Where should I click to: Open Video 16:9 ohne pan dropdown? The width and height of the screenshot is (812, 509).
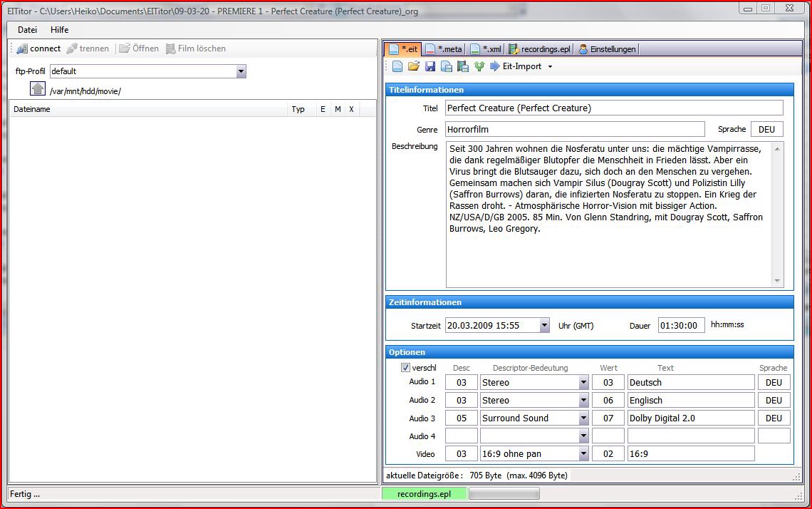(583, 454)
